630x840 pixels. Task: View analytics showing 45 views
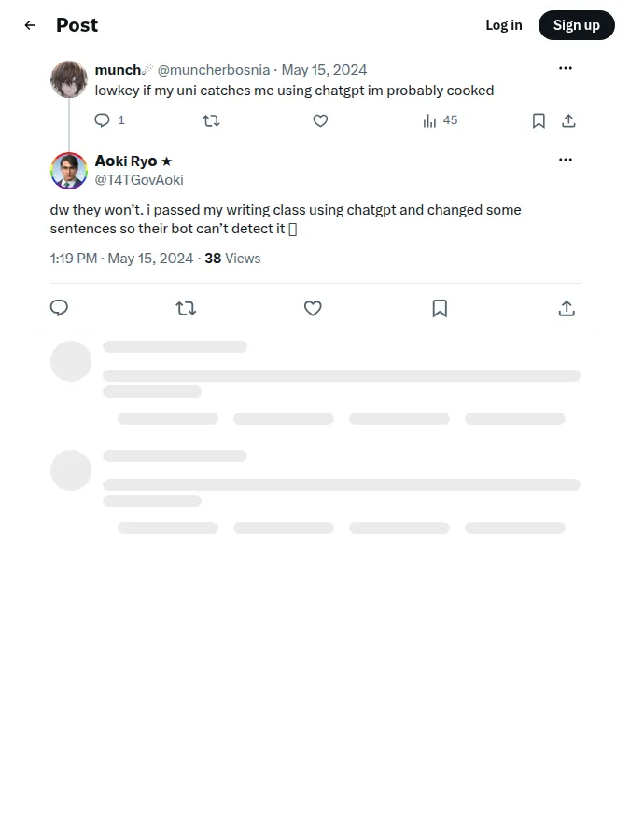click(440, 120)
